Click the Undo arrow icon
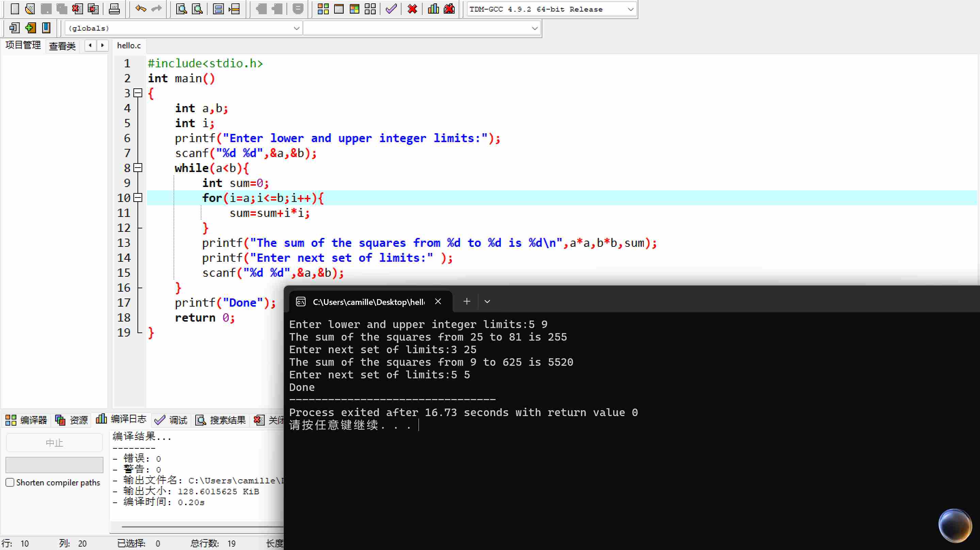The image size is (980, 550). (x=141, y=8)
